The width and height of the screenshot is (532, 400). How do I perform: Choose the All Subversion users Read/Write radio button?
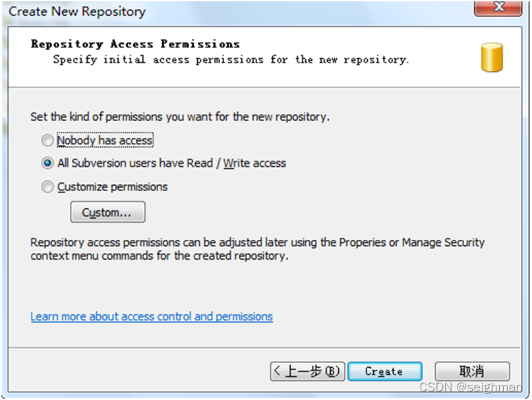(x=47, y=163)
